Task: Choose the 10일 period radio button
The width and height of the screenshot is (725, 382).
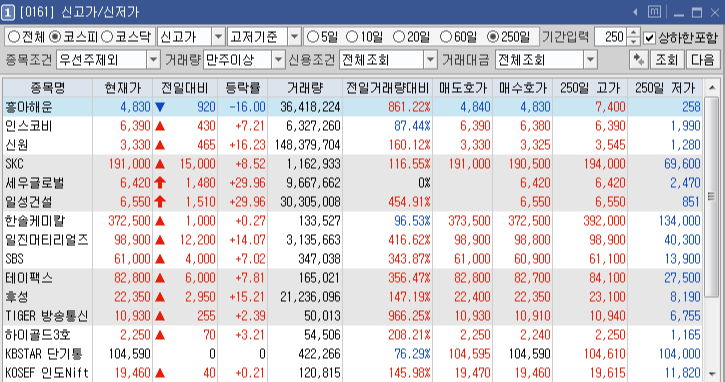Action: 352,37
